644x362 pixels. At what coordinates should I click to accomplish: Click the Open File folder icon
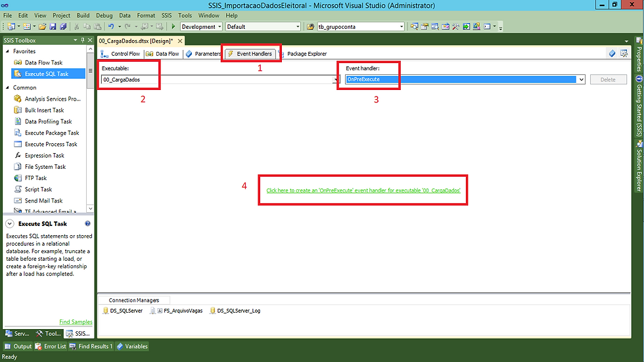tap(42, 27)
